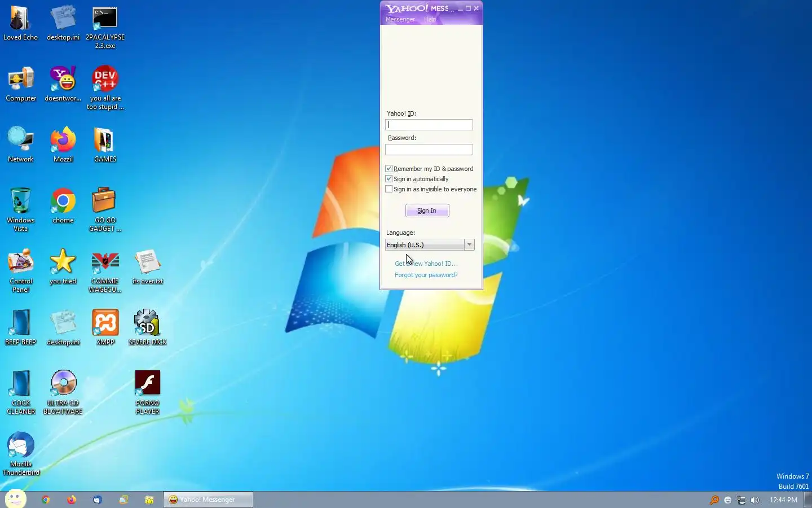
Task: Open the Loved Echo desktop icon
Action: pos(20,24)
